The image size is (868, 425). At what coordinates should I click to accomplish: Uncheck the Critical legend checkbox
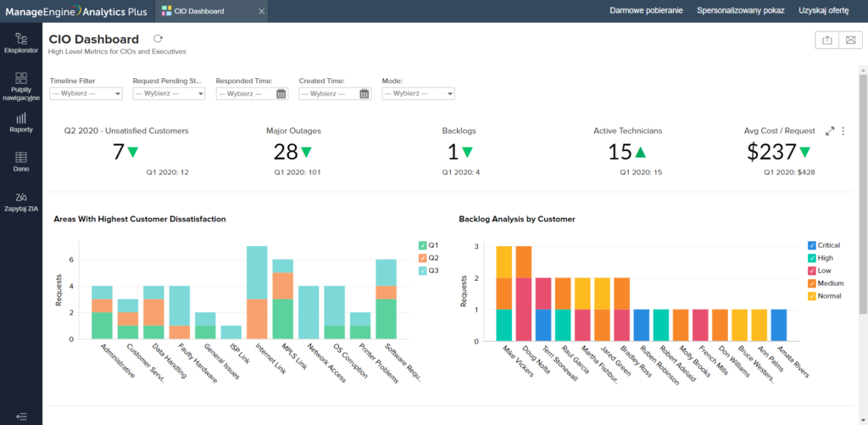point(812,245)
